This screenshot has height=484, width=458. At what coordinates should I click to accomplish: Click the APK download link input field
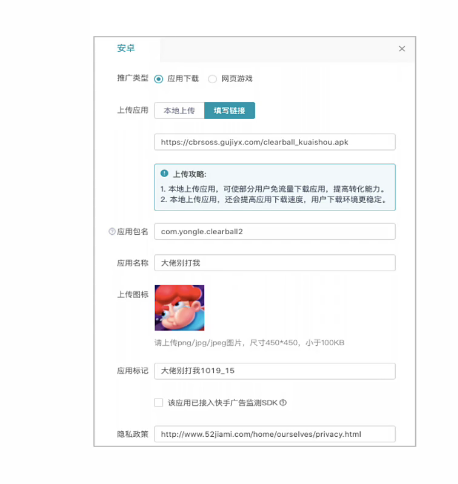coord(275,142)
